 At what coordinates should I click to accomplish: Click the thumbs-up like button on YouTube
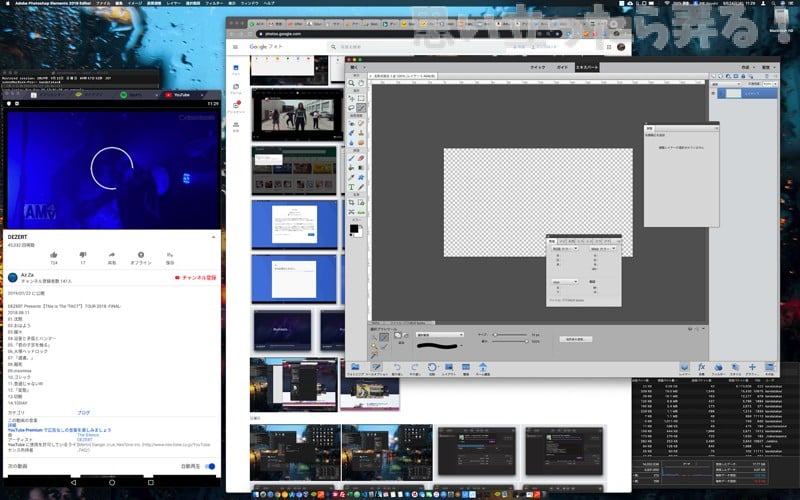54,255
